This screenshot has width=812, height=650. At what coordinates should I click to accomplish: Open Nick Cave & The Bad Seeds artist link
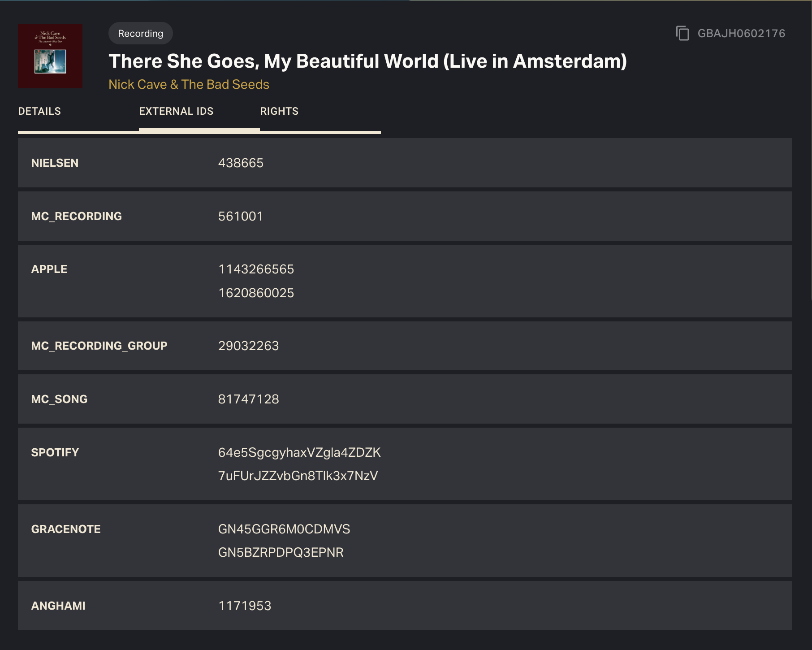pos(189,84)
